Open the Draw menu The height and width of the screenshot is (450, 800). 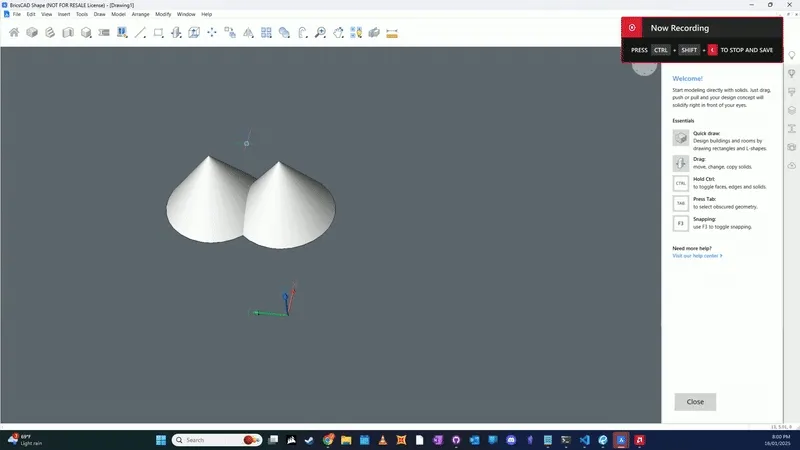click(x=99, y=14)
